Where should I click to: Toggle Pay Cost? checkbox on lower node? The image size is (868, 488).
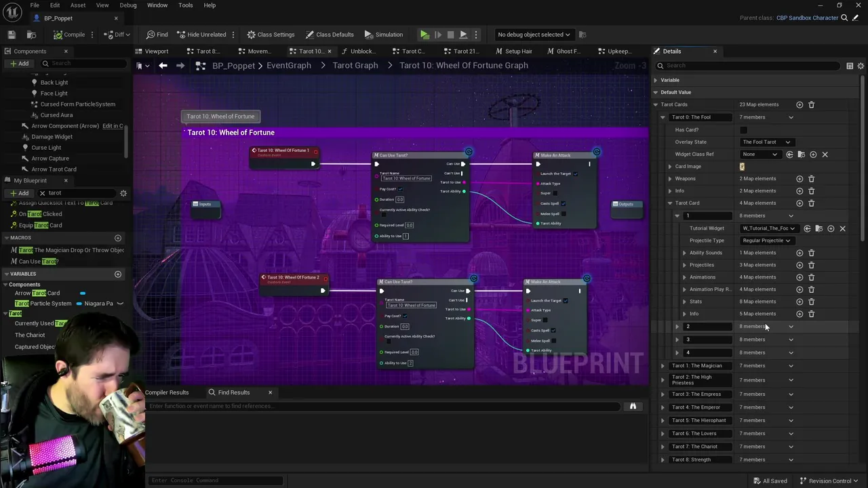[406, 316]
